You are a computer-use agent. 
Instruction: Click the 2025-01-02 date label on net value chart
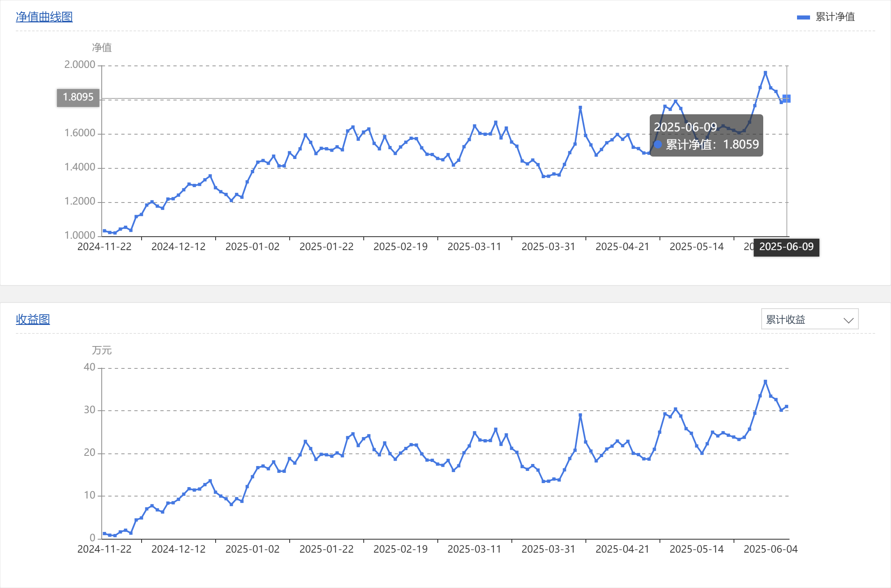click(x=252, y=247)
